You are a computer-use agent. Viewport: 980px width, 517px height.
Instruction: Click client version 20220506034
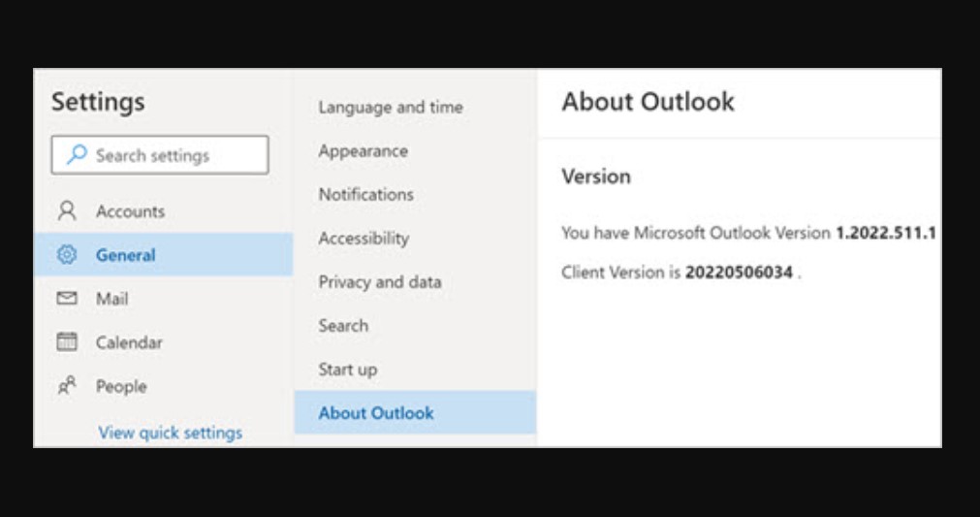pos(739,273)
